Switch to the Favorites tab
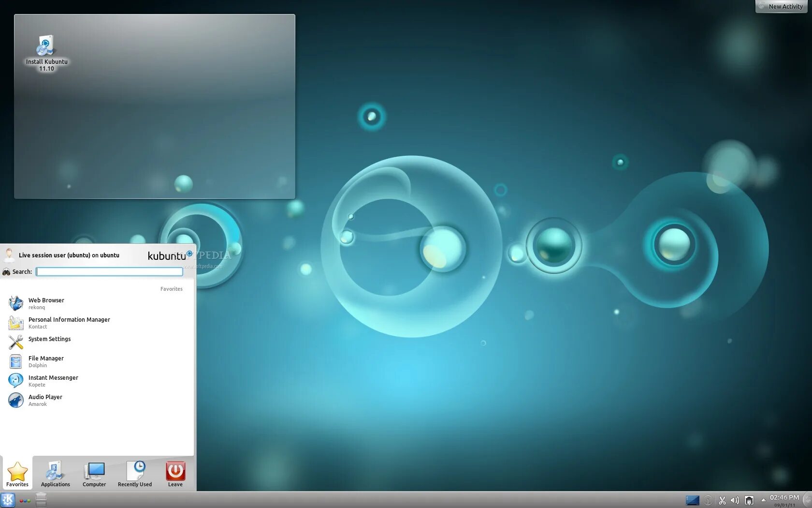 tap(17, 474)
